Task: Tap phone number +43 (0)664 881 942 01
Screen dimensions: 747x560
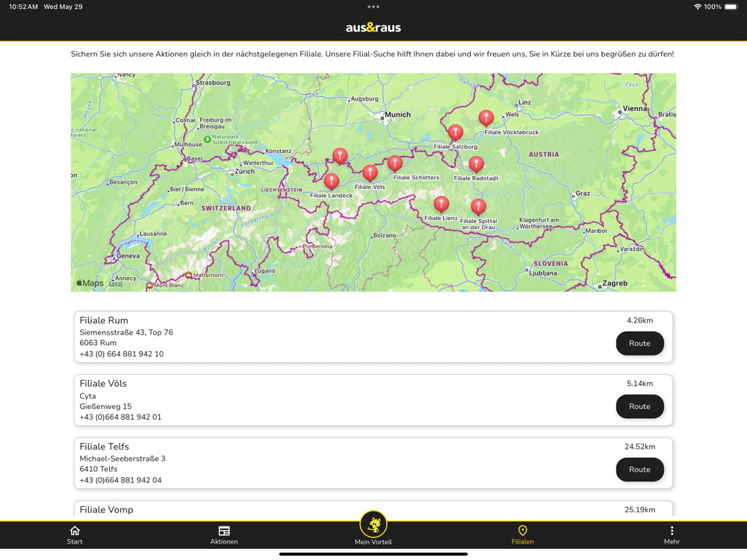Action: (x=120, y=417)
